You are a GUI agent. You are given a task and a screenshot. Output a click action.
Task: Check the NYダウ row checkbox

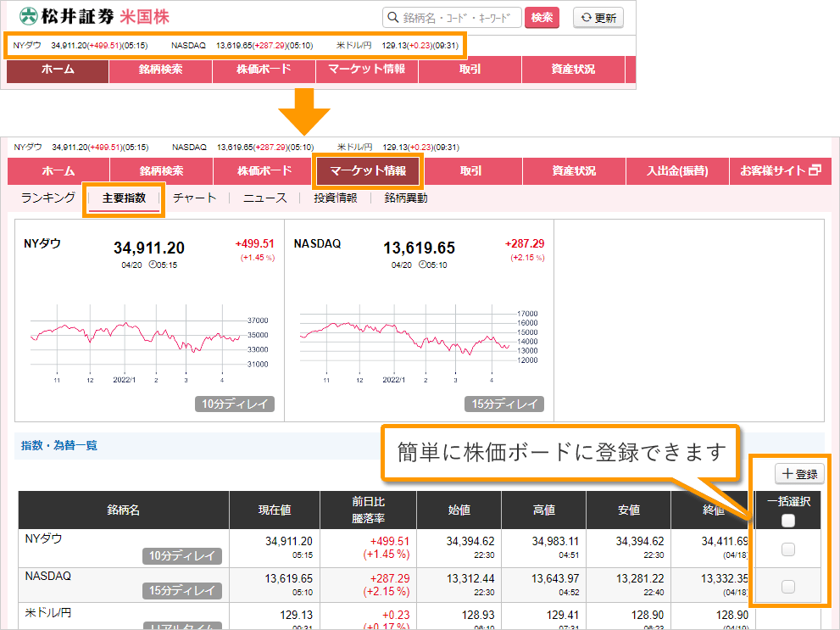(x=788, y=549)
